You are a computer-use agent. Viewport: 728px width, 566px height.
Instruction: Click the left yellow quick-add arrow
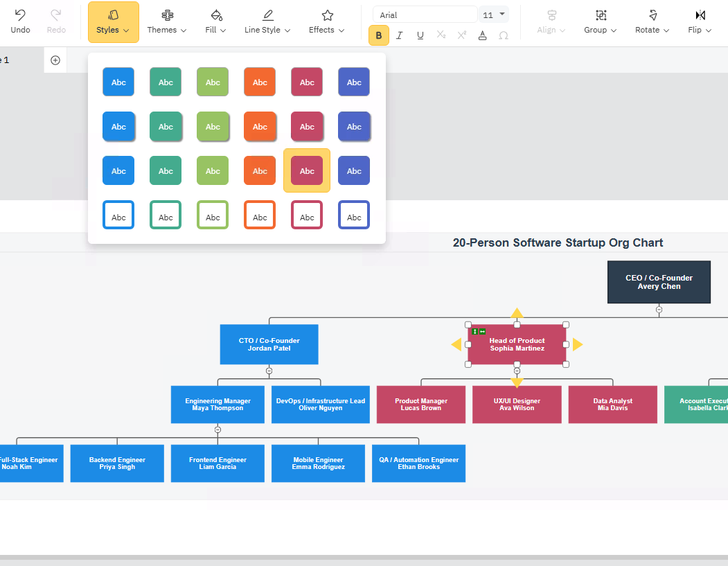(x=456, y=344)
